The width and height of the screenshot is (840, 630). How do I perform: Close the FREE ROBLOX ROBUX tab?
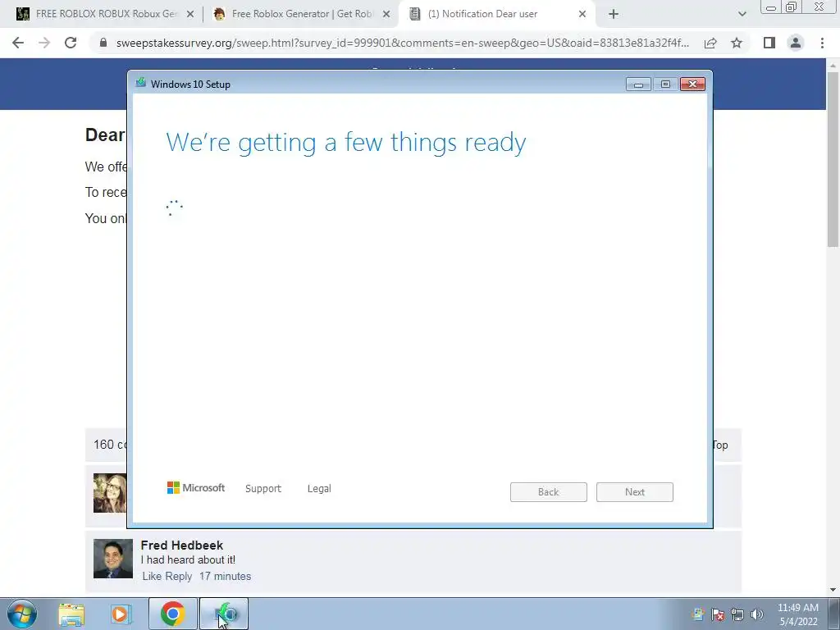190,15
